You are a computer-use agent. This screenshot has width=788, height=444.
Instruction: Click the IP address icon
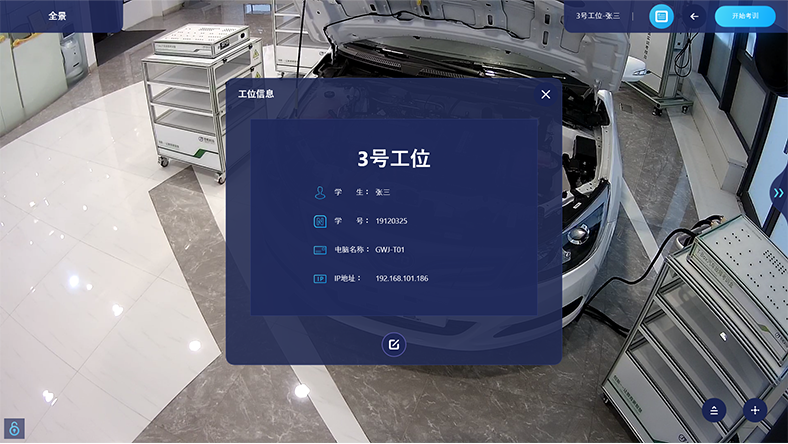point(320,279)
